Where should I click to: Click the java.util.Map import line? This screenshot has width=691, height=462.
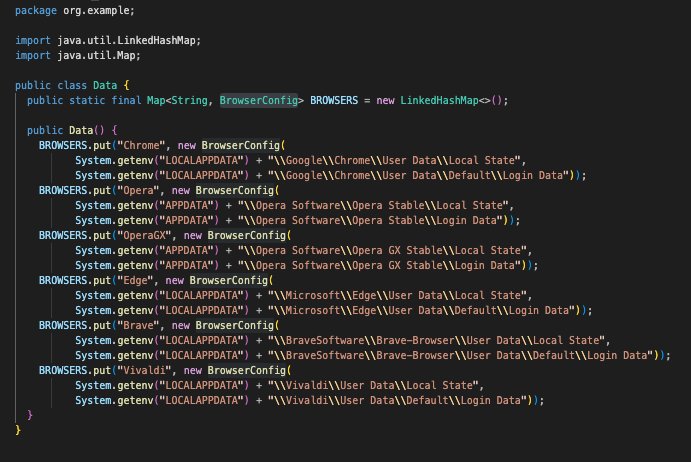point(84,54)
